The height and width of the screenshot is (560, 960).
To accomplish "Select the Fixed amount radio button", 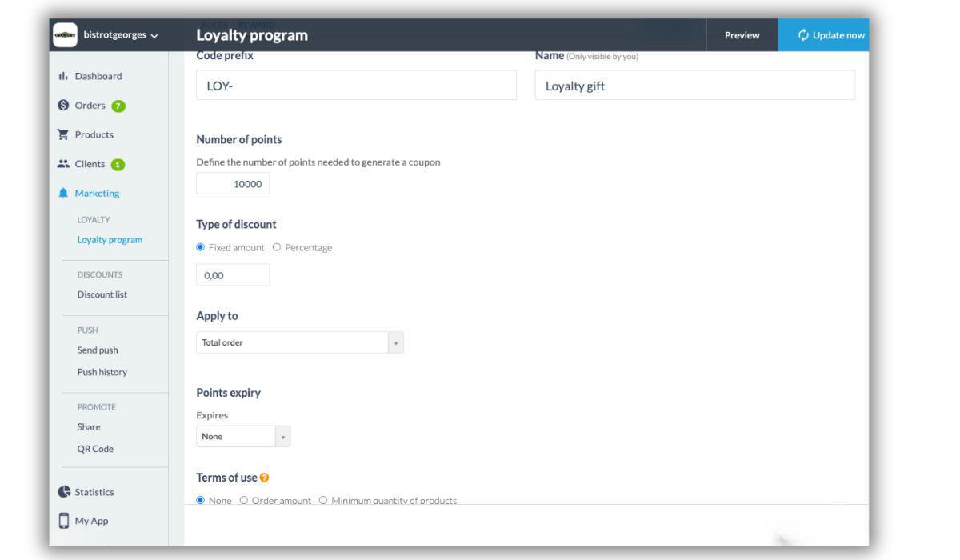I will 201,247.
